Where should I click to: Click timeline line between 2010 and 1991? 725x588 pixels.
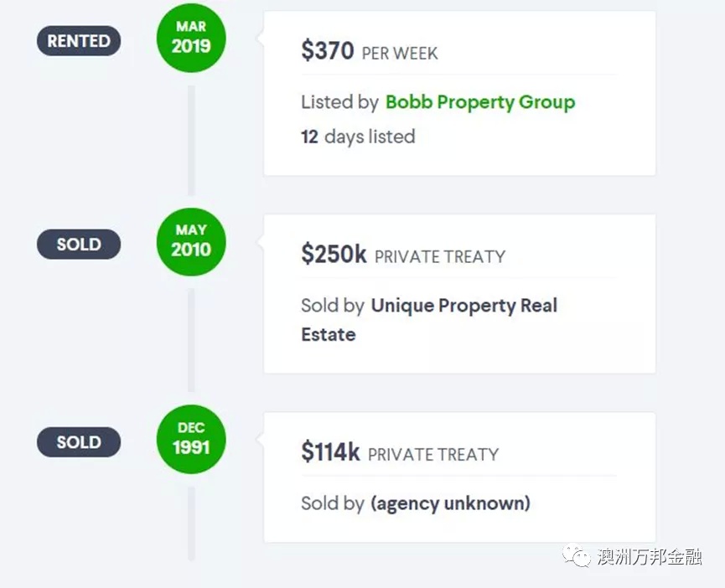191,340
